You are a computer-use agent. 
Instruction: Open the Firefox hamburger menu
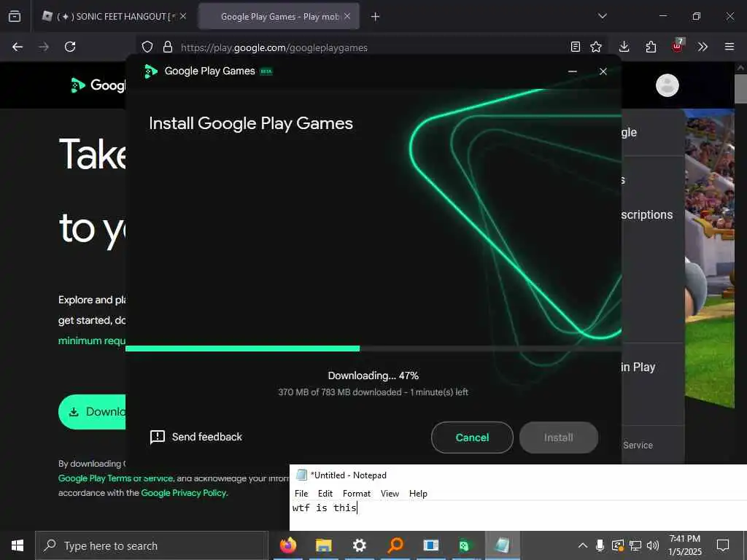pyautogui.click(x=729, y=47)
